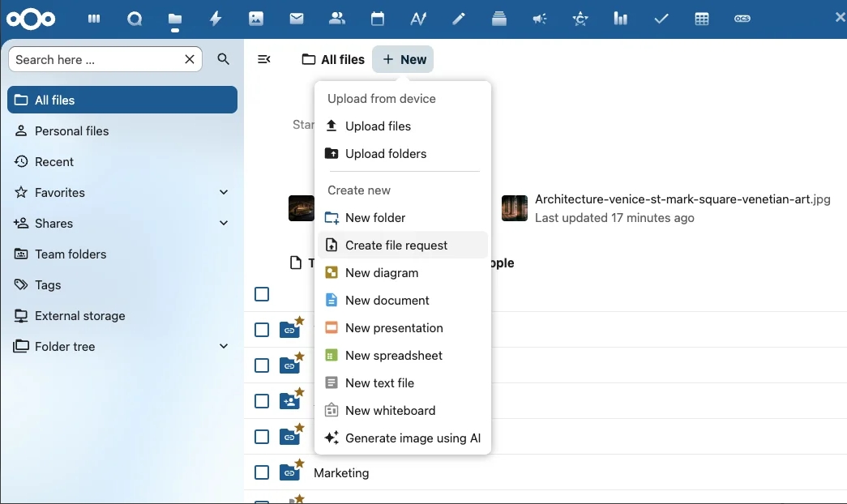The image size is (847, 504).
Task: Select Create file request menu entry
Action: click(396, 246)
